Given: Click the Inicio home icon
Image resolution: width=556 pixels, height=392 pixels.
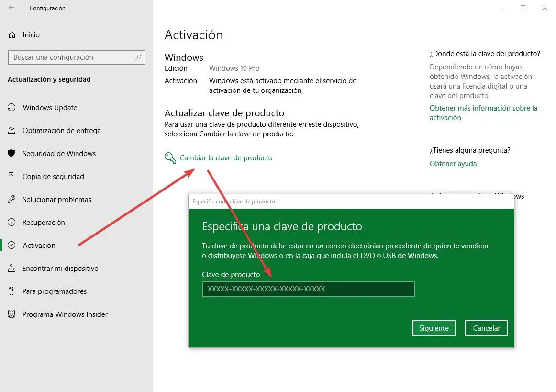Looking at the screenshot, I should click(x=11, y=35).
